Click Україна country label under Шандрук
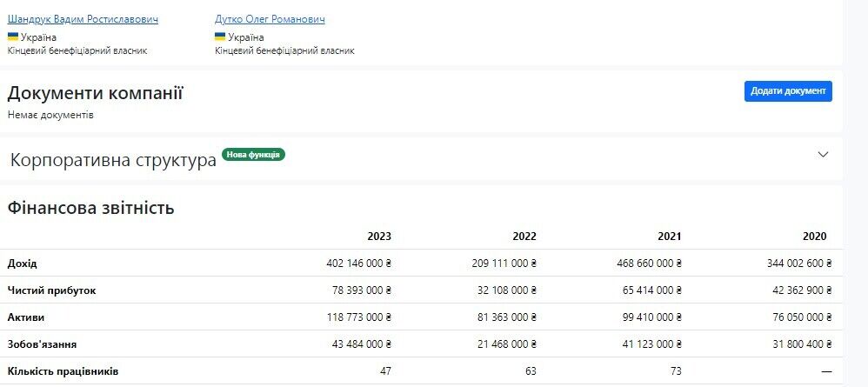This screenshot has width=868, height=387. coord(38,37)
